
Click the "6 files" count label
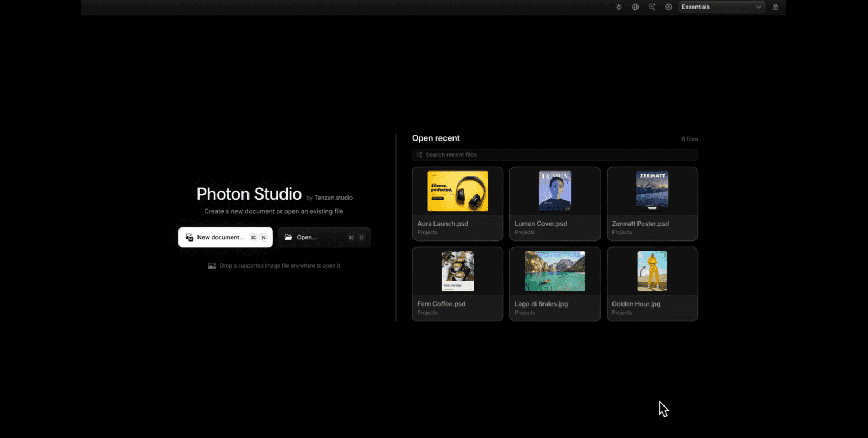[690, 139]
